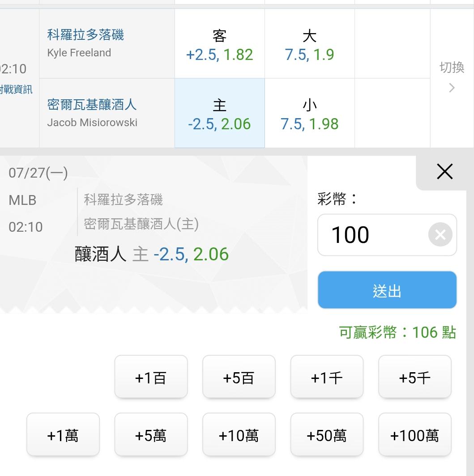Add stake with the +100萬 button
Image resolution: width=474 pixels, height=476 pixels.
pos(415,434)
